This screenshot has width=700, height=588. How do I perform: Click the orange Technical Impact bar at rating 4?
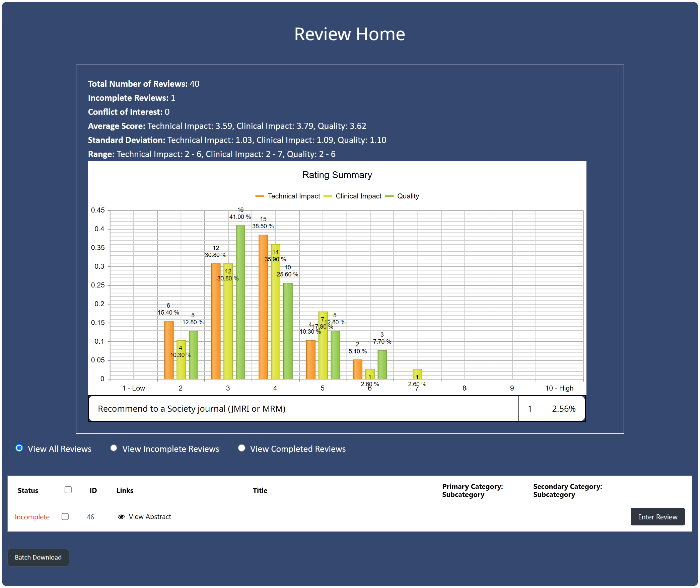pos(263,306)
